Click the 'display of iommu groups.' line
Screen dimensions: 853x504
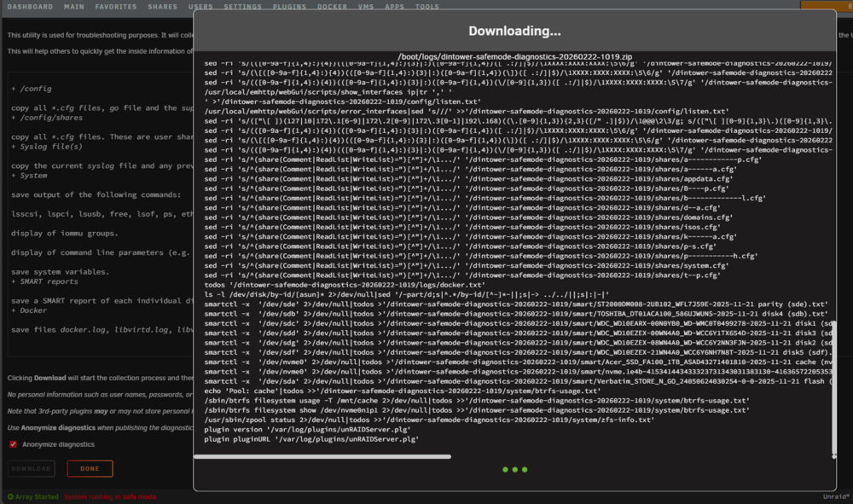pos(65,234)
